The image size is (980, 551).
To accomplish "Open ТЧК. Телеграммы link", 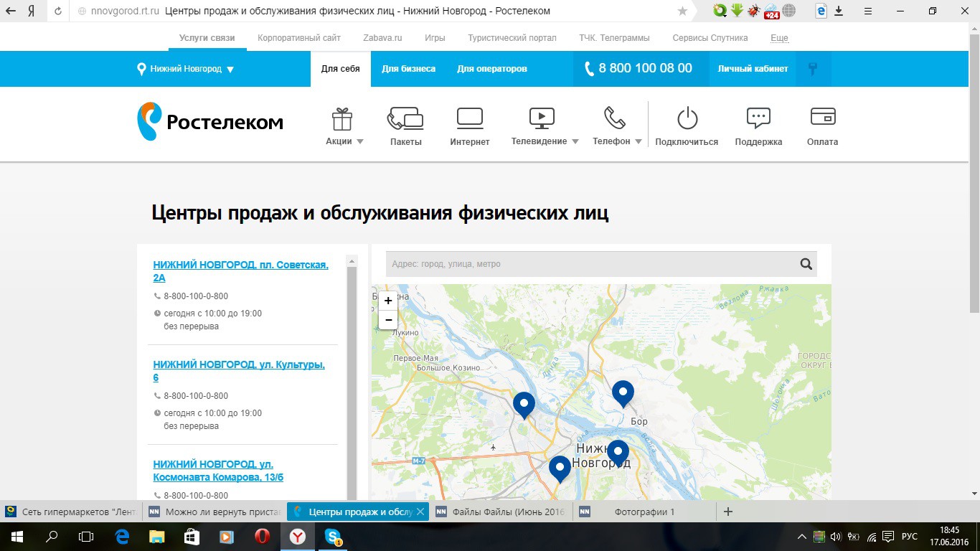I will (x=615, y=38).
